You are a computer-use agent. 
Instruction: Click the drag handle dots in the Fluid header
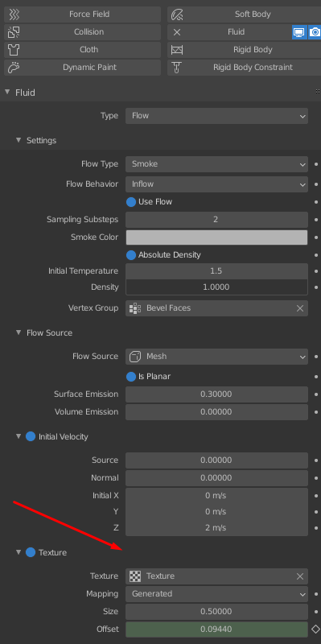coord(317,91)
